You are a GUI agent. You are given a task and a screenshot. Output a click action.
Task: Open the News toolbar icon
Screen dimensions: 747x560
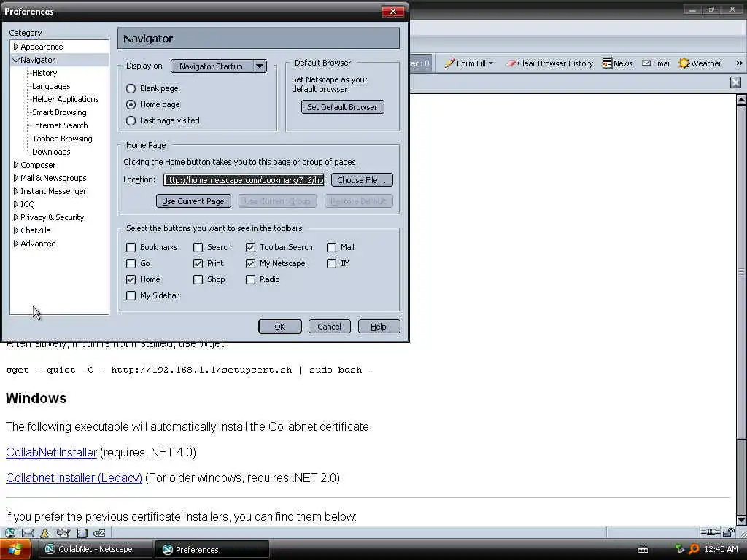coord(607,63)
